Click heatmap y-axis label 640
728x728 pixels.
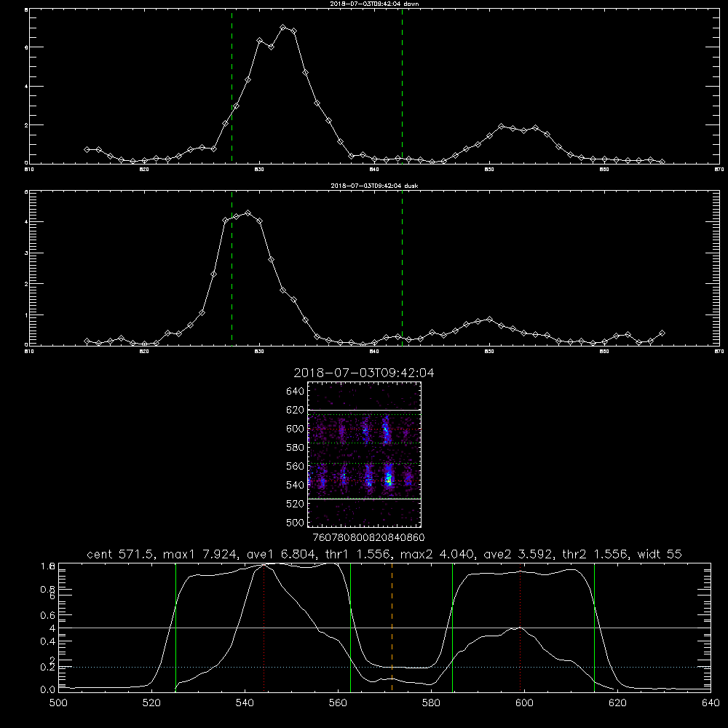pyautogui.click(x=296, y=391)
